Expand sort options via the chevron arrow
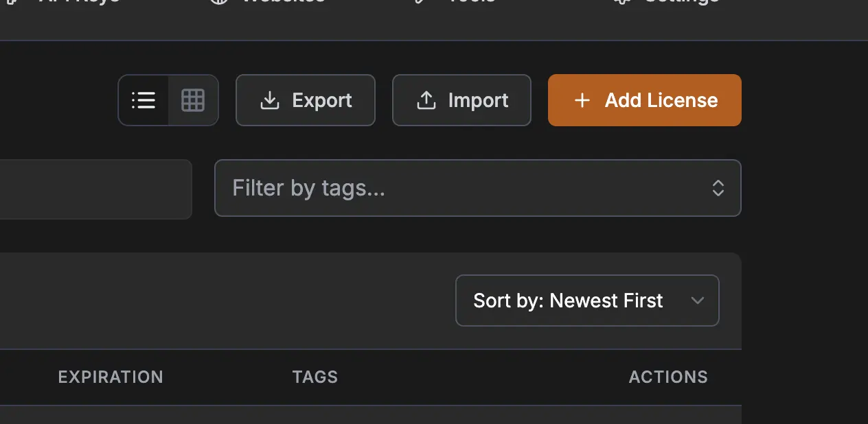 (x=698, y=301)
